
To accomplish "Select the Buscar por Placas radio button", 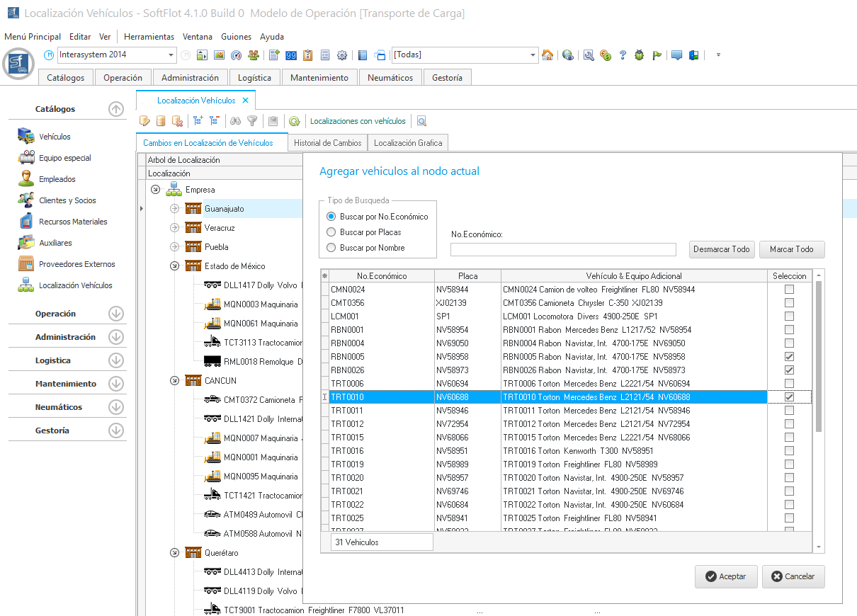I will click(331, 232).
